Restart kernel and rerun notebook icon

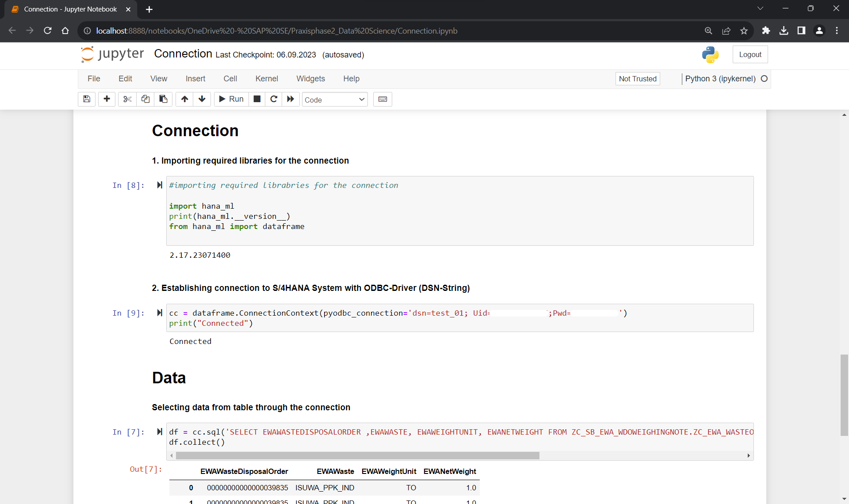pyautogui.click(x=291, y=99)
